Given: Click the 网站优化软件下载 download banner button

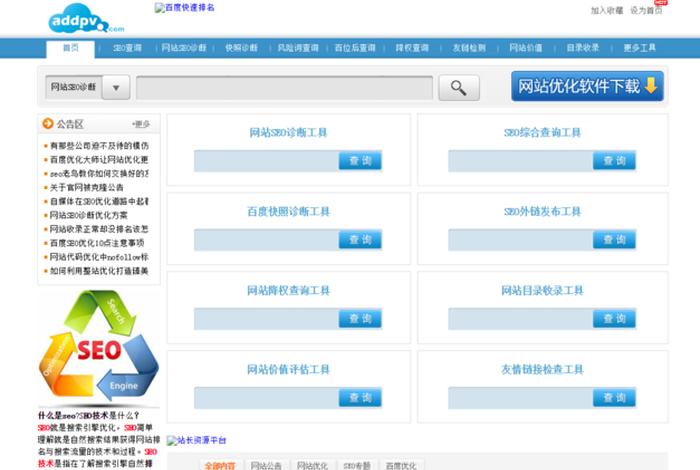Looking at the screenshot, I should (587, 86).
